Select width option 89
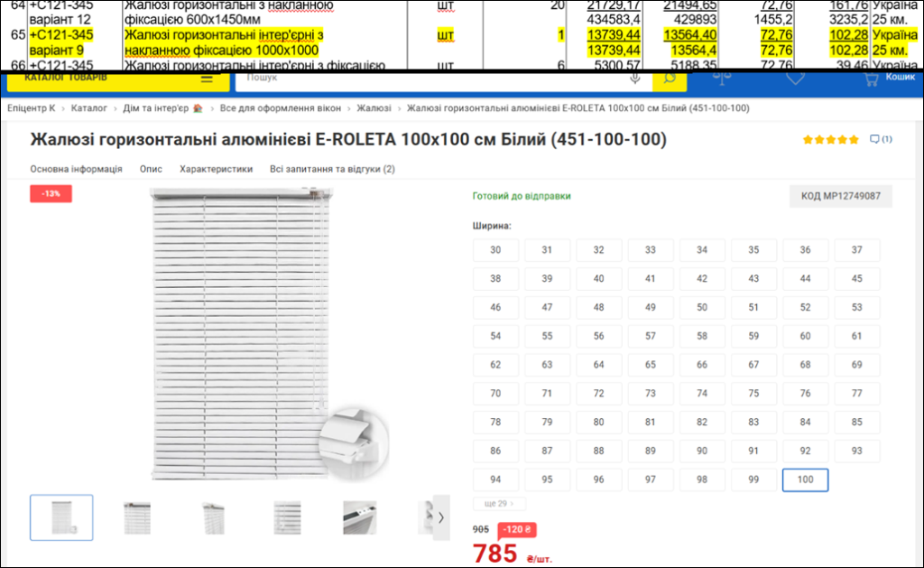The image size is (924, 568). point(650,451)
